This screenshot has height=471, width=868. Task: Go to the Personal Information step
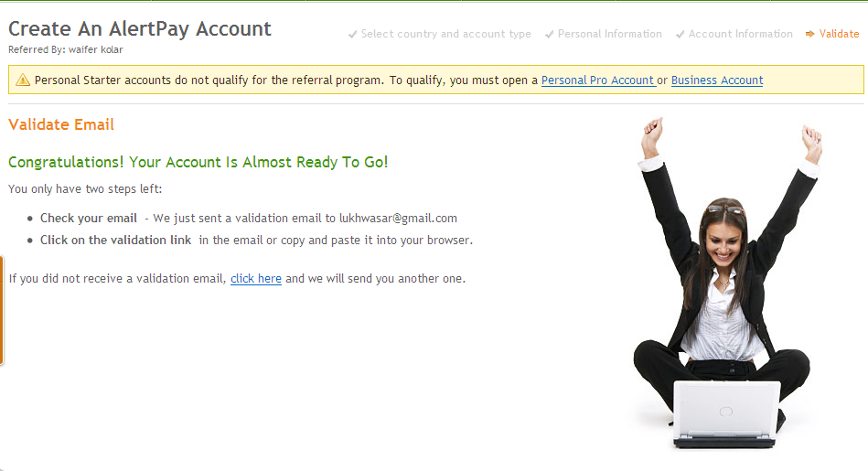[609, 35]
